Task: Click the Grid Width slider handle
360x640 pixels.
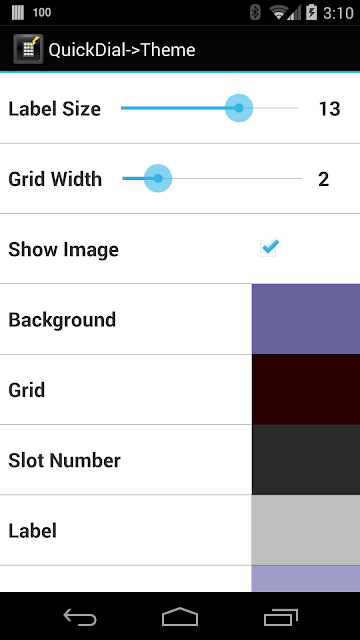Action: click(158, 178)
